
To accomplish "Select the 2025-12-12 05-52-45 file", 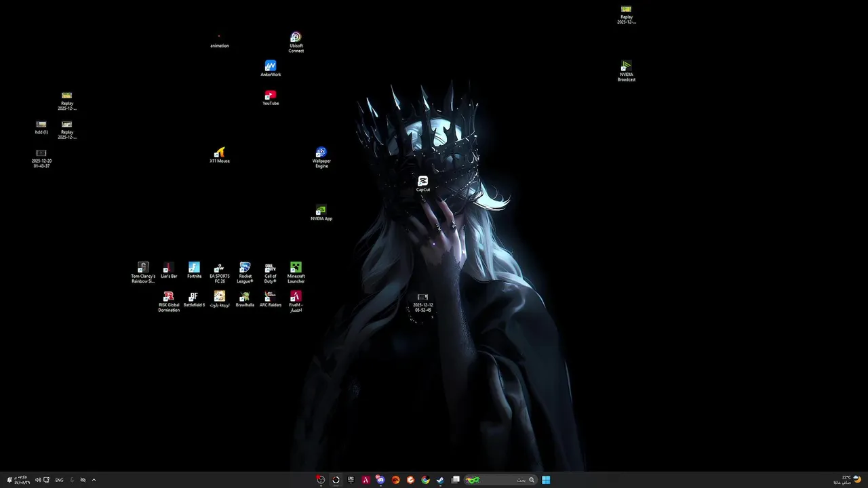I will pos(422,303).
